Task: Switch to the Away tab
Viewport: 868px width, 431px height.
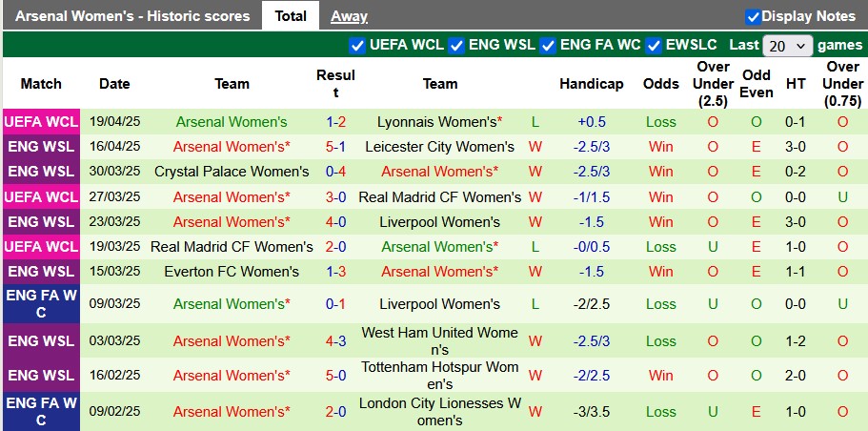Action: (x=349, y=16)
